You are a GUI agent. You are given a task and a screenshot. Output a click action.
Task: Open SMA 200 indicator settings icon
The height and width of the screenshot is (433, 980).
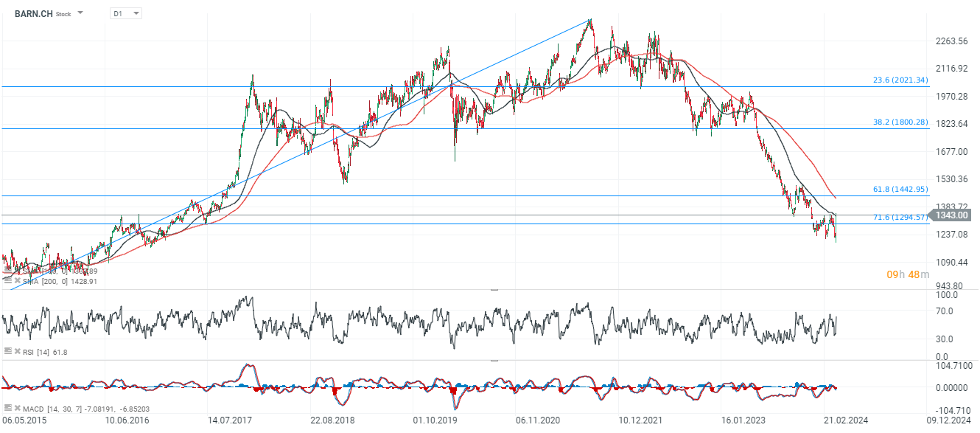(x=7, y=281)
